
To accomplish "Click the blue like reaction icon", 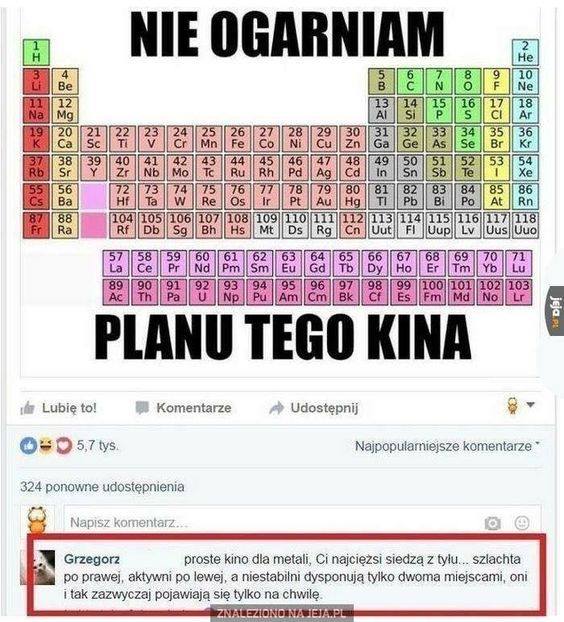I will pyautogui.click(x=29, y=446).
